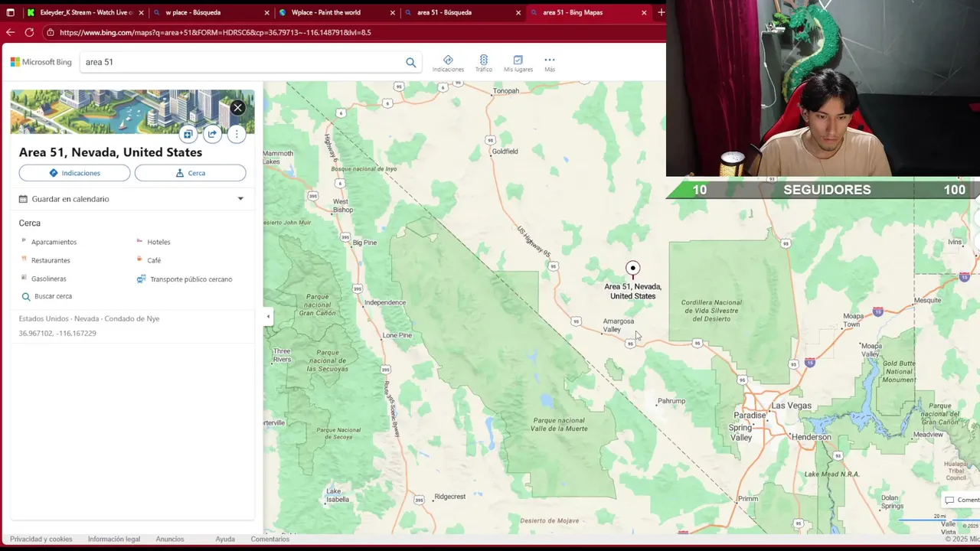Click the Indicaciones button in the info panel
This screenshot has height=551, width=980.
tap(74, 173)
